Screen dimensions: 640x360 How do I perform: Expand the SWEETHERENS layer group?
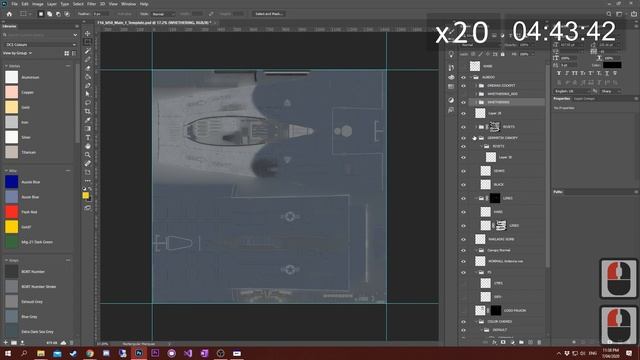tap(476, 102)
